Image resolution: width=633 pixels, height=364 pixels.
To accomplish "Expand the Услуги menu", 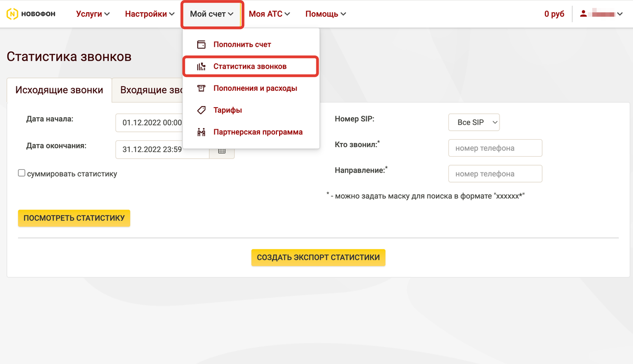I will [x=93, y=14].
